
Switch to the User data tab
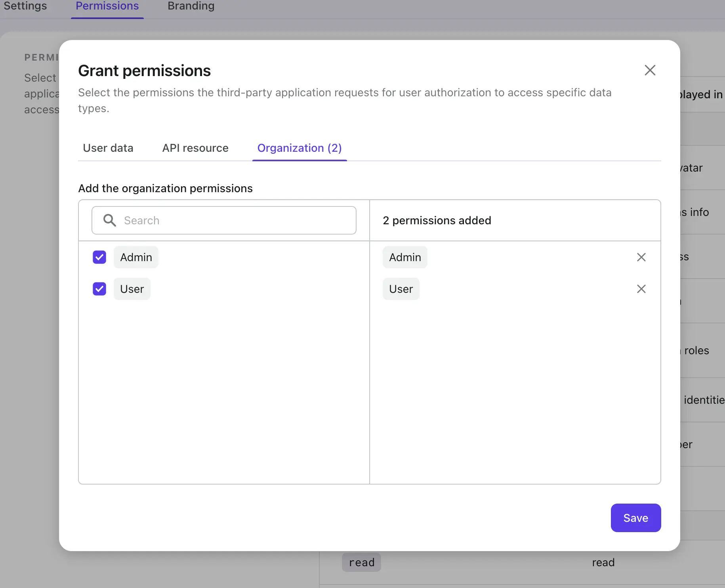click(108, 148)
